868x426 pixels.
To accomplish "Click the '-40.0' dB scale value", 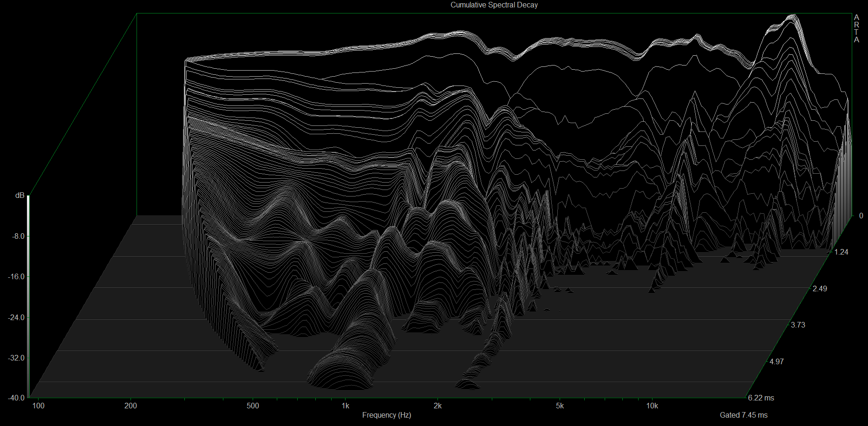I will tap(16, 398).
